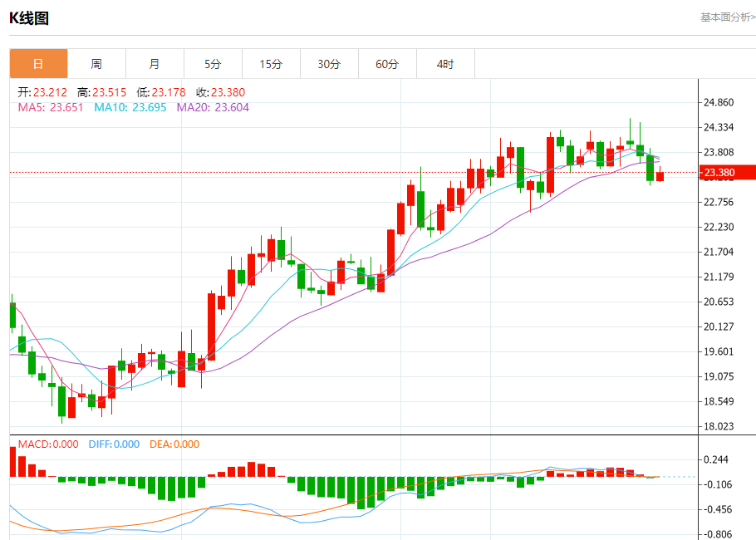Click the K线图 heading
The width and height of the screenshot is (756, 540).
pyautogui.click(x=29, y=18)
